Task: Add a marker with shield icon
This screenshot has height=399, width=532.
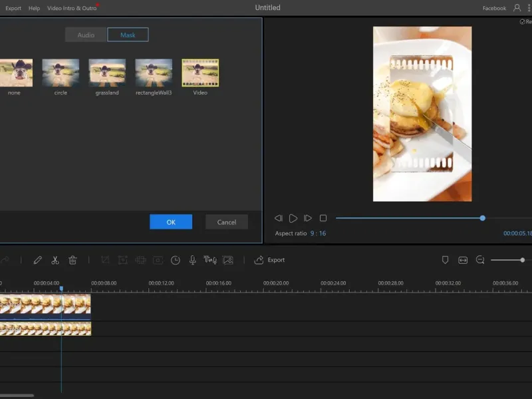Action: coord(445,260)
